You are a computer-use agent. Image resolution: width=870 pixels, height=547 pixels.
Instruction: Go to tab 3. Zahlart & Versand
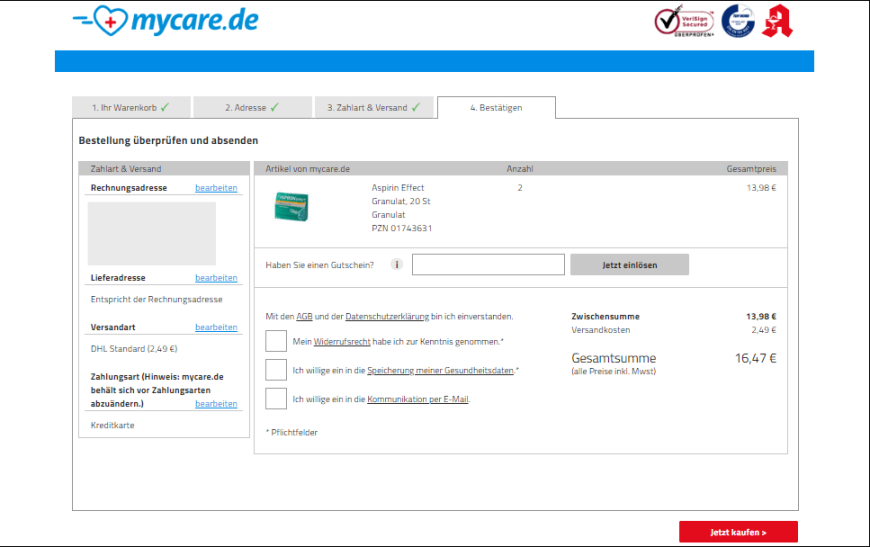pyautogui.click(x=374, y=108)
